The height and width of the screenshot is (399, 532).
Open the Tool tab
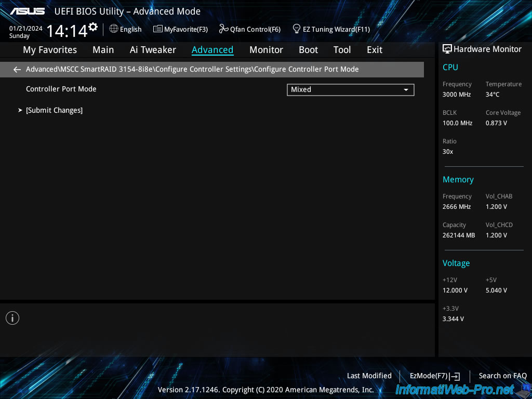point(342,50)
